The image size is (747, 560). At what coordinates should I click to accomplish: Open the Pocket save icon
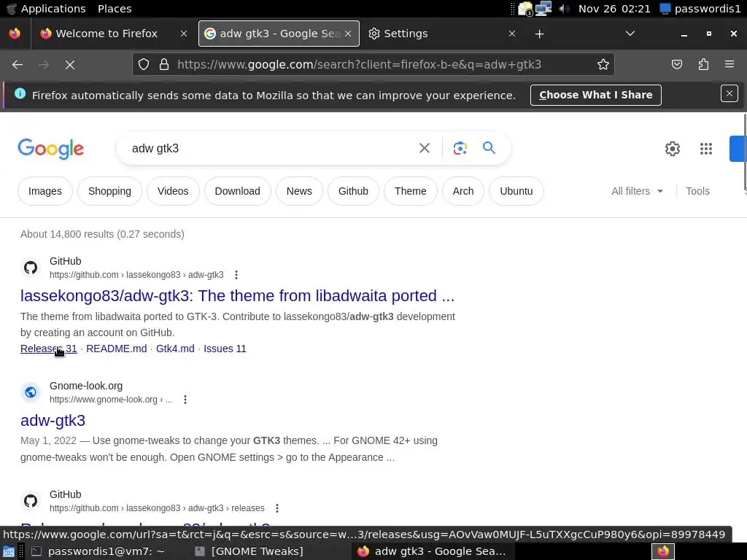[x=676, y=64]
